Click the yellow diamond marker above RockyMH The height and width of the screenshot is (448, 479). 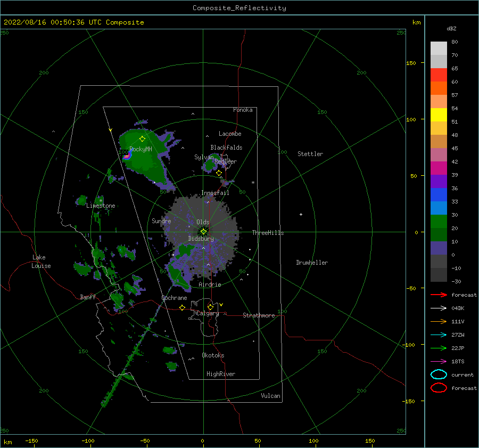pos(142,139)
